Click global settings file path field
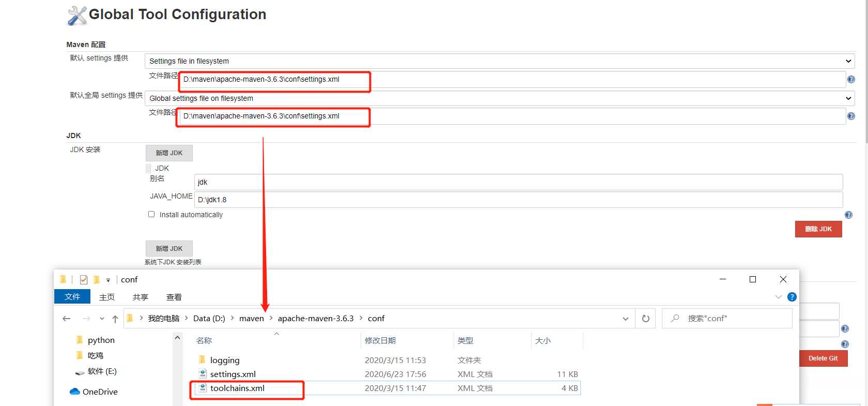This screenshot has width=868, height=406. pos(512,116)
